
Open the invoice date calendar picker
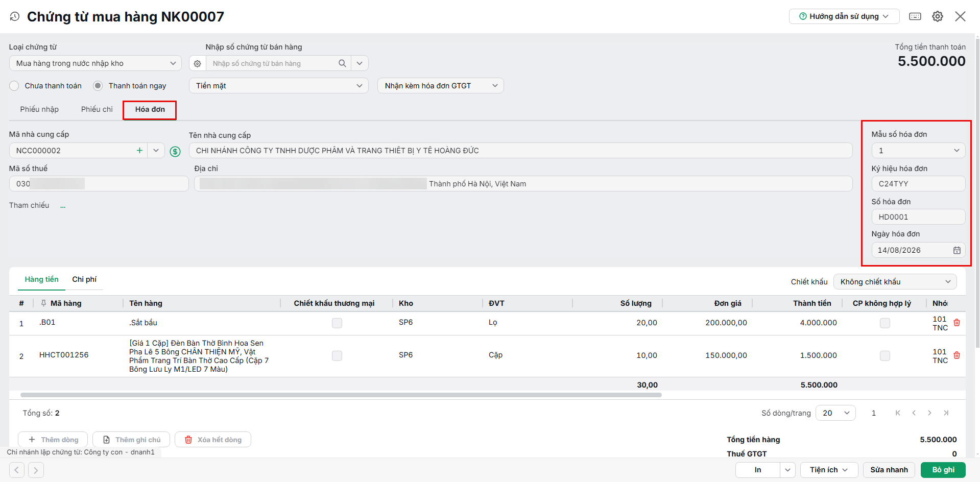[957, 250]
